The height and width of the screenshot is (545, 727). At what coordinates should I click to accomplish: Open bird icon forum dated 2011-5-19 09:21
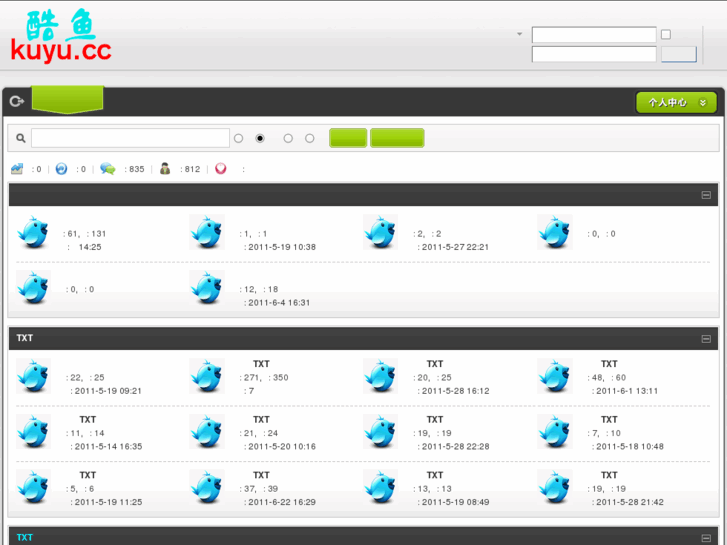[x=33, y=376]
